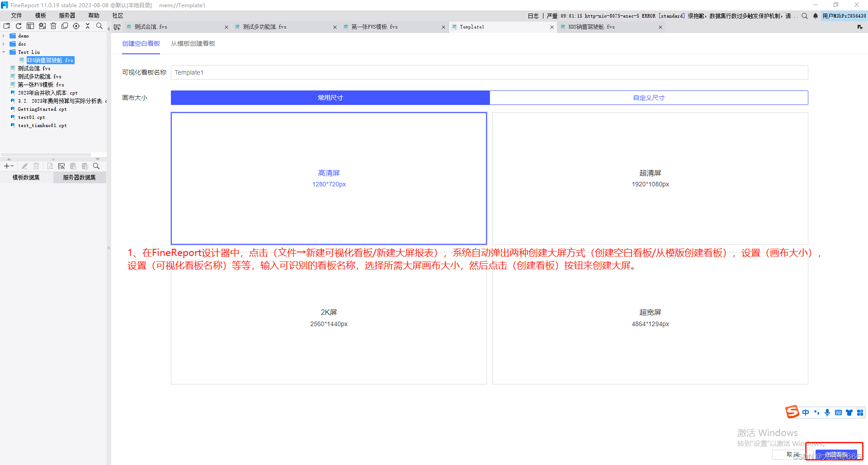Search datasets with the lower magnifier icon
The height and width of the screenshot is (465, 868).
tap(96, 166)
